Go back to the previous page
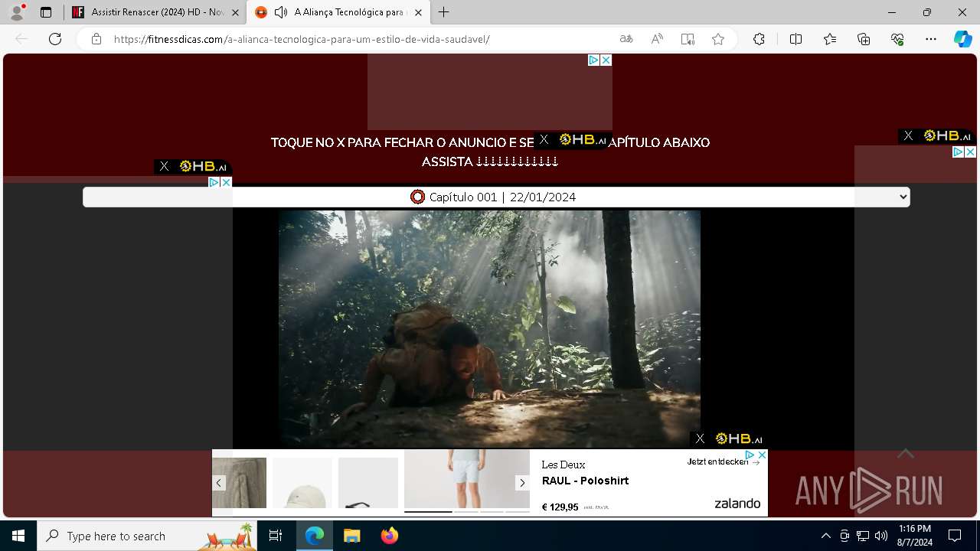980x551 pixels. click(x=21, y=39)
